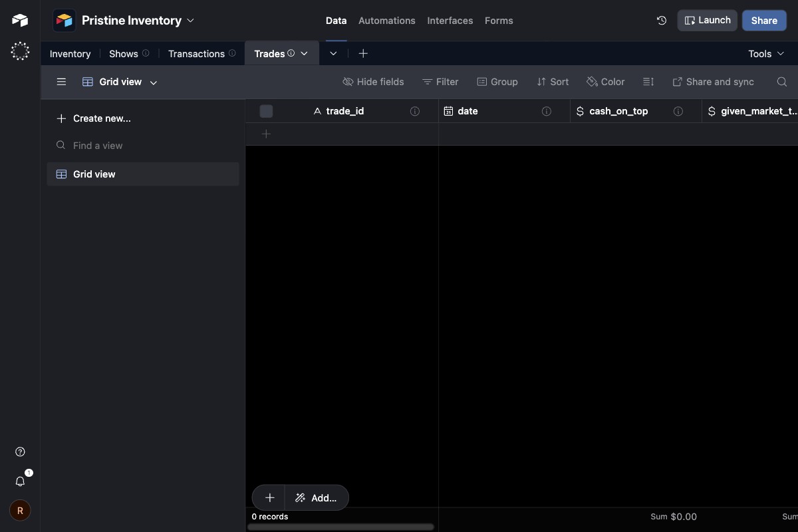The height and width of the screenshot is (532, 798).
Task: Click the help question mark icon
Action: [x=20, y=452]
